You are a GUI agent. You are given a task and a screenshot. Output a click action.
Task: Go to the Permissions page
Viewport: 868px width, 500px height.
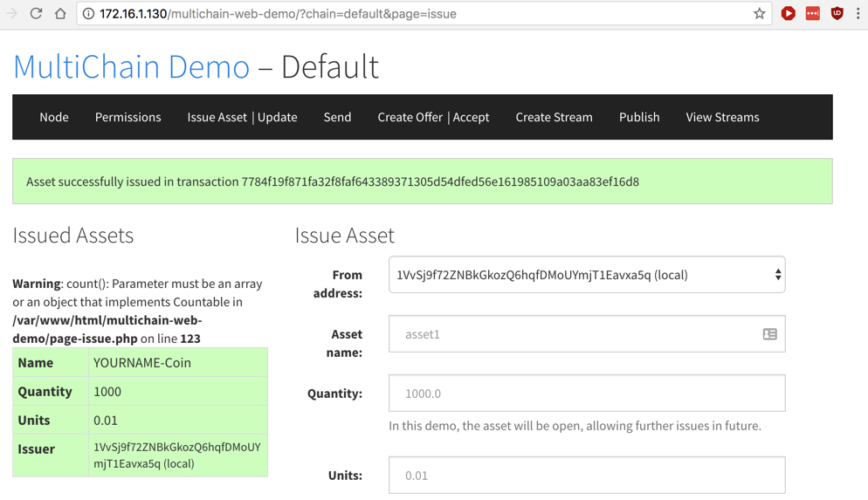pyautogui.click(x=127, y=117)
